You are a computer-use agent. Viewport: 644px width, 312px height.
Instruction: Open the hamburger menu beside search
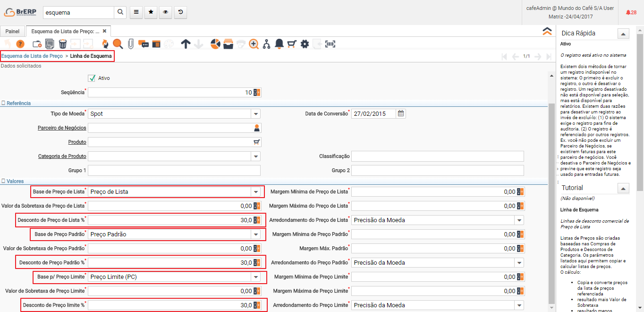click(136, 12)
